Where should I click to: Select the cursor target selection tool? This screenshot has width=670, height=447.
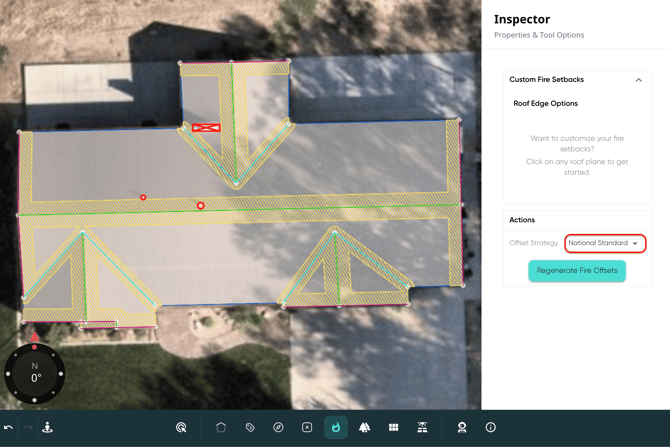[x=181, y=427]
